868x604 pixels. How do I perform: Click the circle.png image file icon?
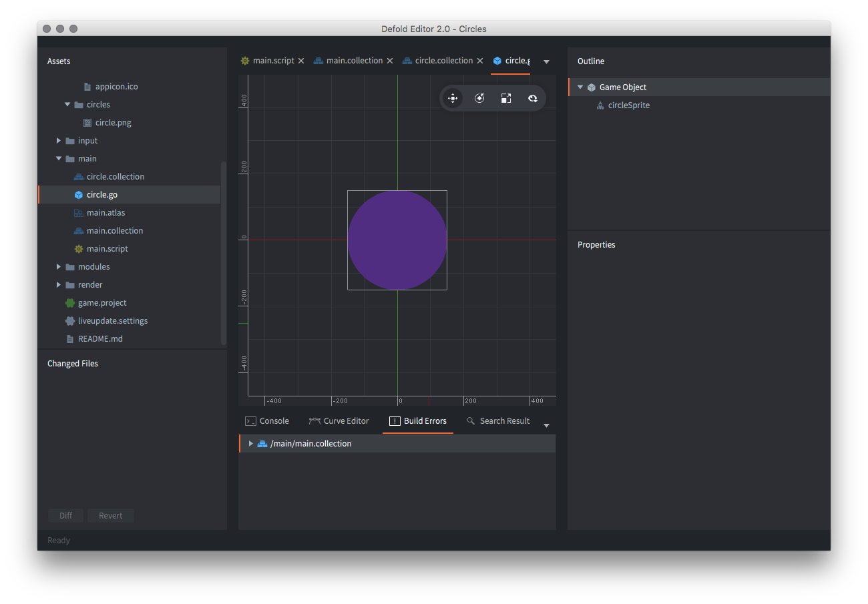[87, 123]
